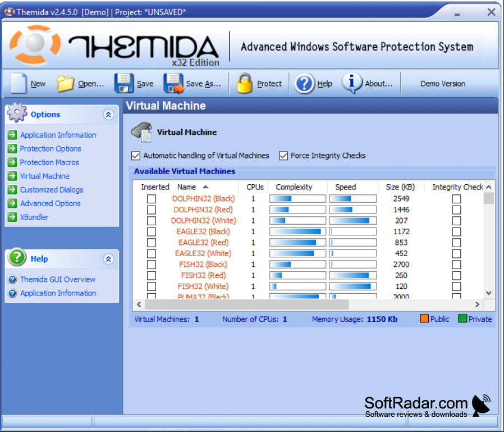Click the Save floppy disk icon
This screenshot has height=432, width=504.
point(124,83)
